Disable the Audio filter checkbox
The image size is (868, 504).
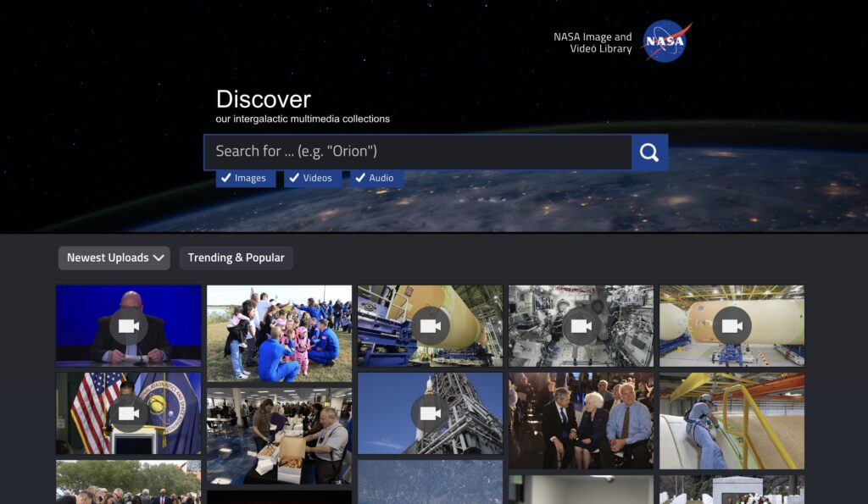[x=360, y=178]
